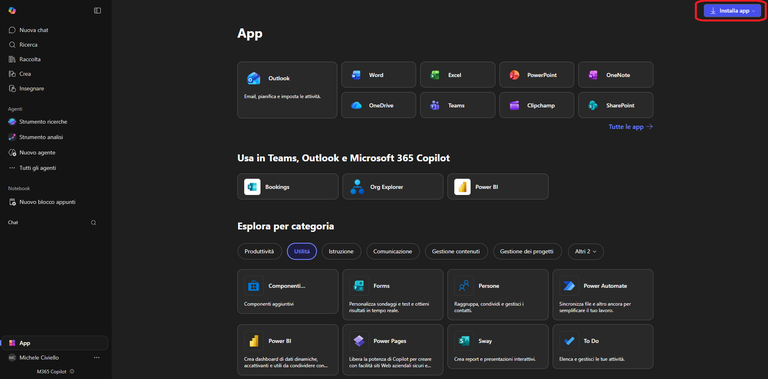
Task: Open Power BI card in Utilità list
Action: 288,350
